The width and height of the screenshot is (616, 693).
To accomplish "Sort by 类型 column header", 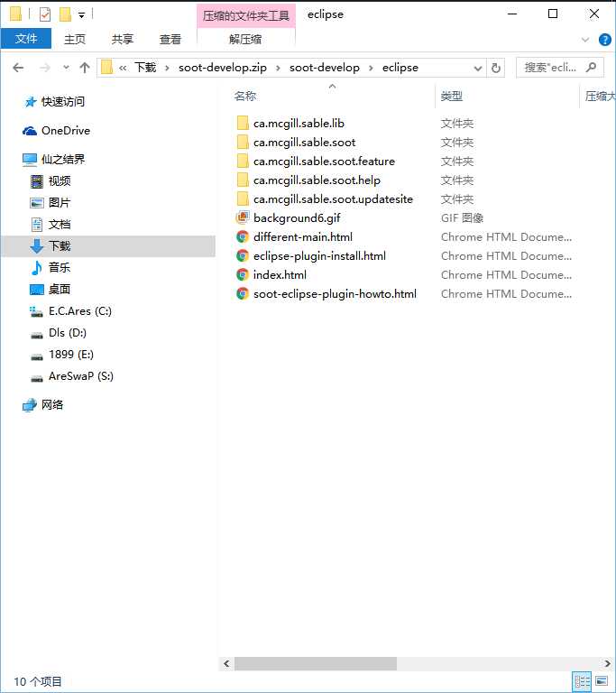I will click(x=452, y=96).
